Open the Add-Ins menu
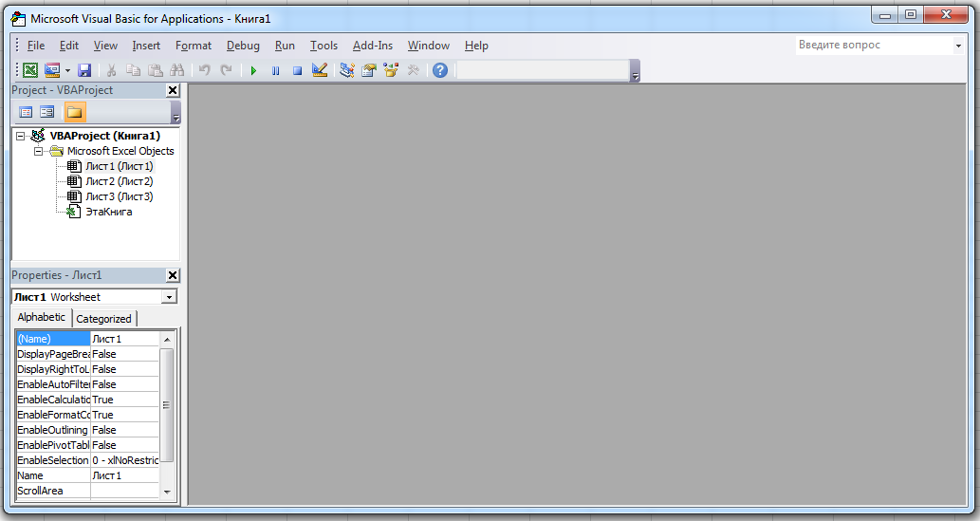This screenshot has width=980, height=521. click(x=373, y=45)
